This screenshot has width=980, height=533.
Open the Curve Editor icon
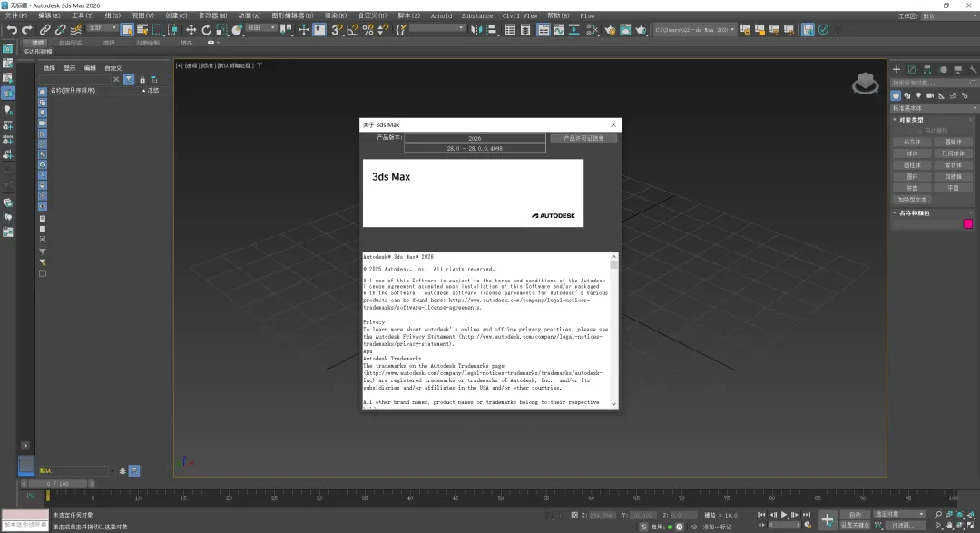(x=559, y=29)
